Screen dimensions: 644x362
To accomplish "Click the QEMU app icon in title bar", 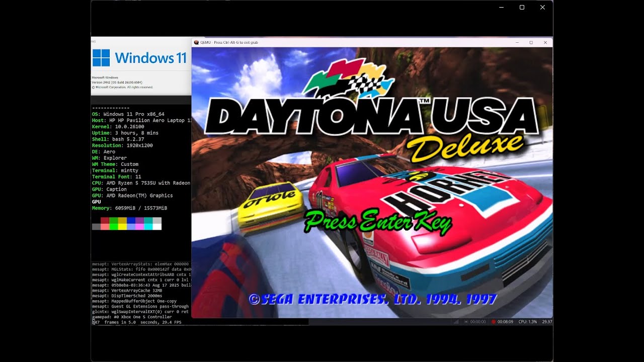I will (196, 43).
